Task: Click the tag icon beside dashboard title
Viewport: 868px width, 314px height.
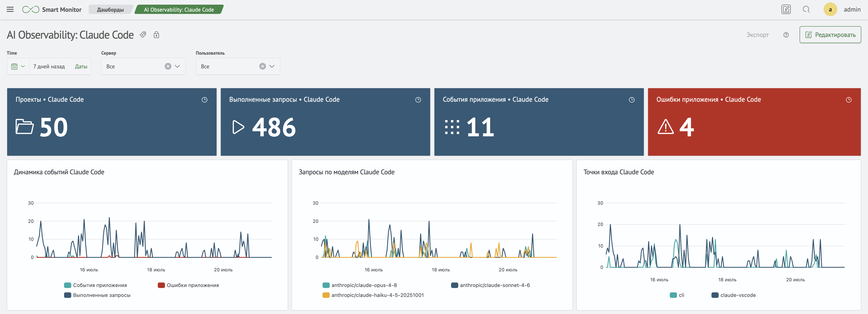Action: tap(143, 35)
